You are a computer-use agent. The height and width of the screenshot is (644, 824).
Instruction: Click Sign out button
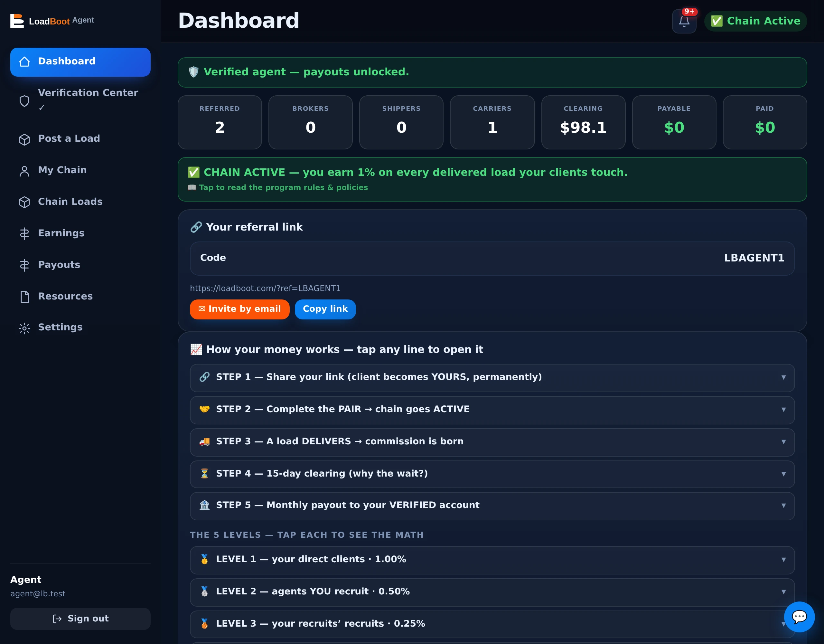coord(80,619)
